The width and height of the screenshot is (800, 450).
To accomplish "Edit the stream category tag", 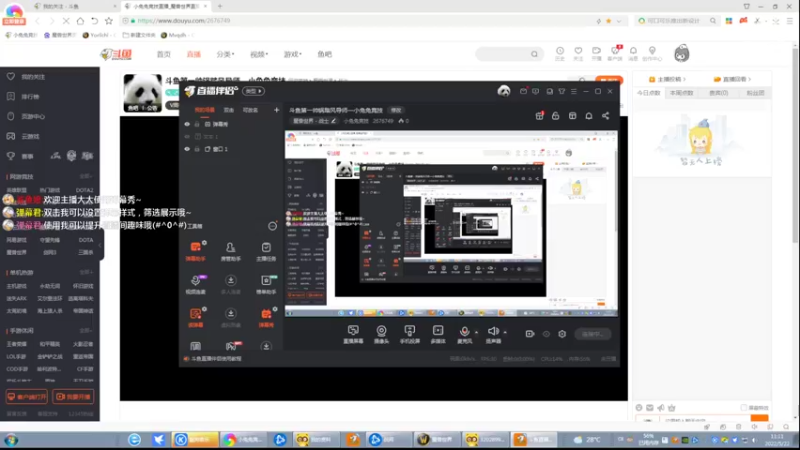I will 314,121.
